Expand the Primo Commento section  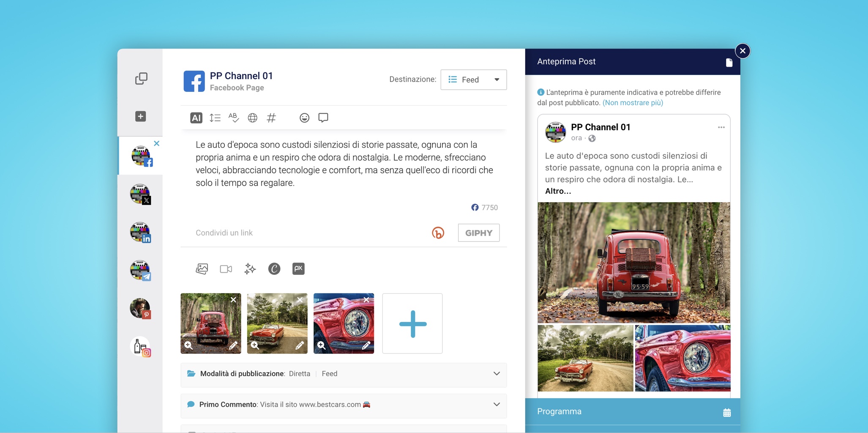[497, 405]
